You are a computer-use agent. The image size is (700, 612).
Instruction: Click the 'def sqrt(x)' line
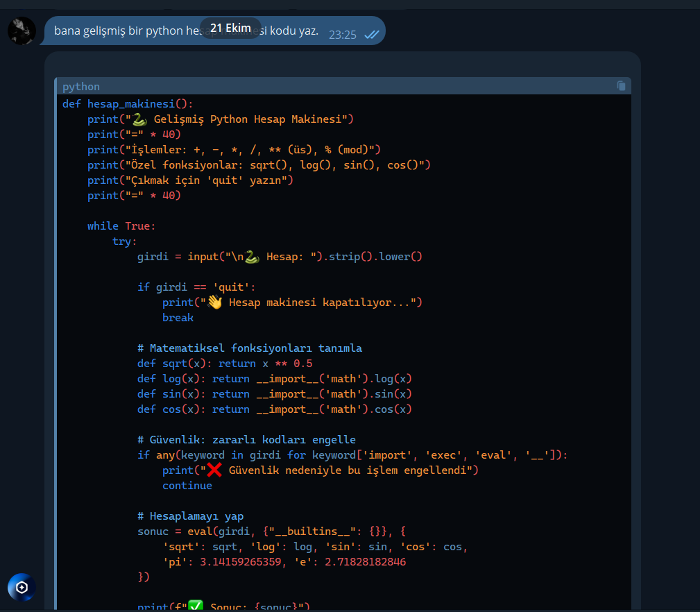point(225,364)
